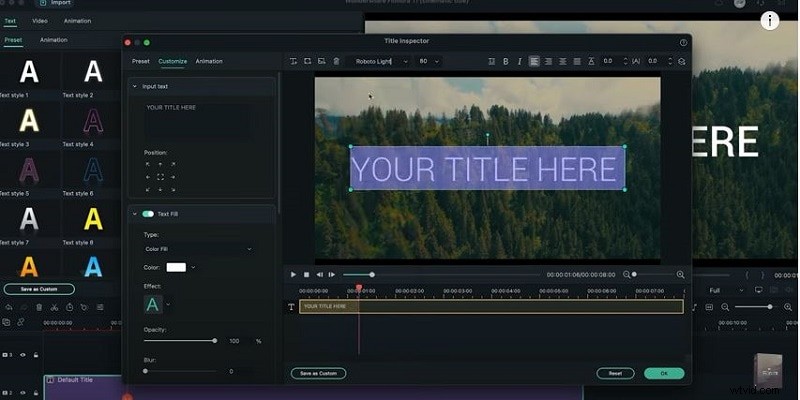Click the Import button at top
This screenshot has height=400, width=800.
click(x=55, y=3)
